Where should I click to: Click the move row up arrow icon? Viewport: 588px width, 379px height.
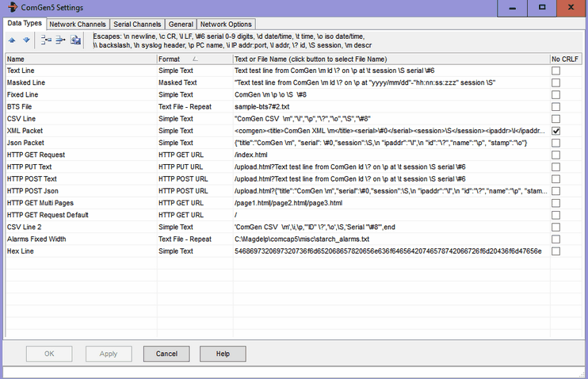pos(13,40)
